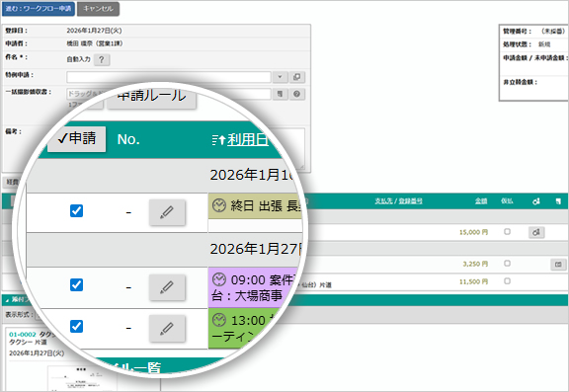Collapse the 添付 section triangle
The image size is (569, 392).
pyautogui.click(x=7, y=300)
